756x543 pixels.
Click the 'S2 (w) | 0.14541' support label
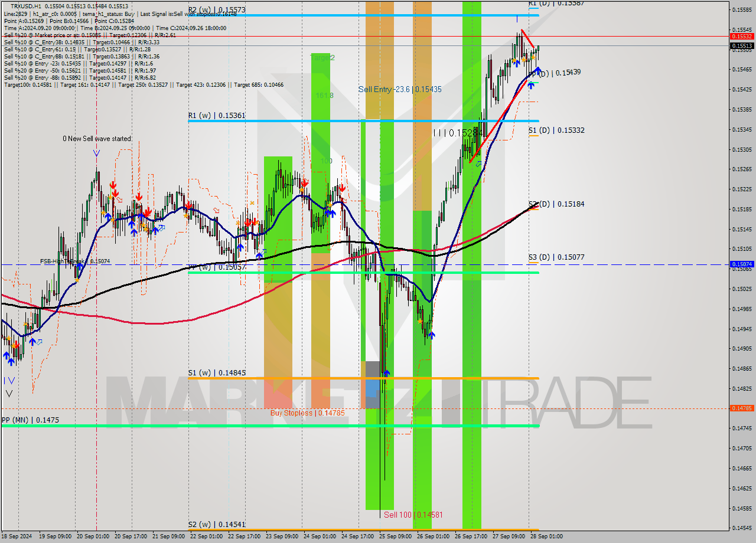point(217,524)
